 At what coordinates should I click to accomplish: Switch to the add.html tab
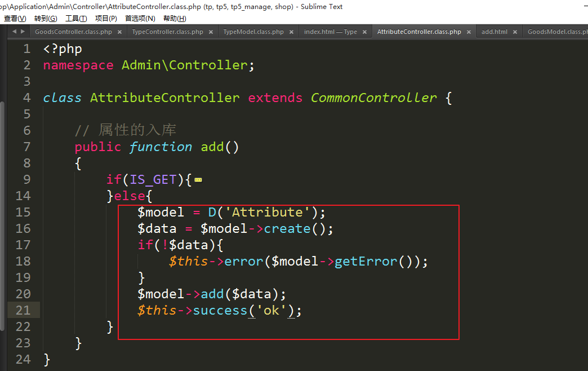[494, 32]
